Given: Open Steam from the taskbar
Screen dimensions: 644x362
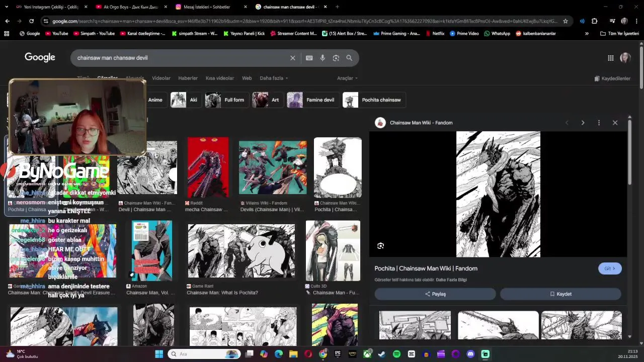Looking at the screenshot, I should click(382, 354).
